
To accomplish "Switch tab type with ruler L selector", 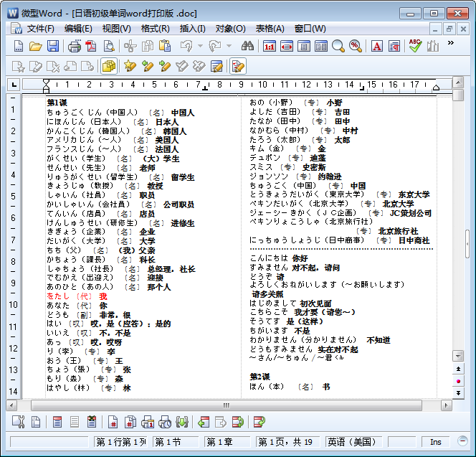I will pos(14,85).
